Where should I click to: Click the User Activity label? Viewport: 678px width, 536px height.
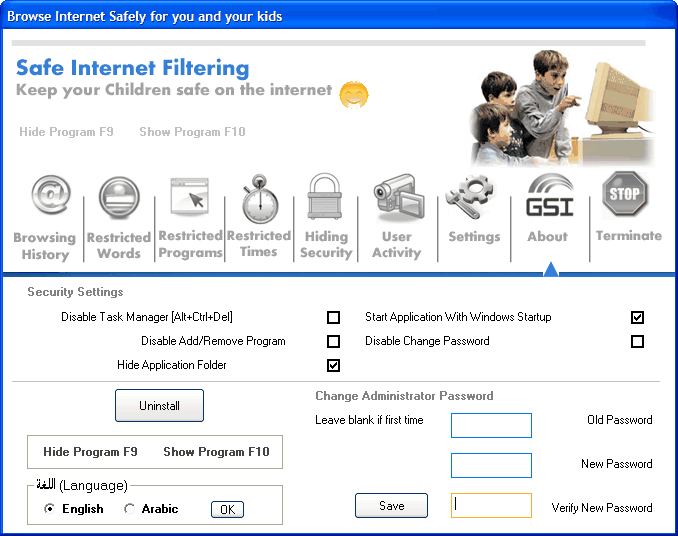(x=397, y=244)
